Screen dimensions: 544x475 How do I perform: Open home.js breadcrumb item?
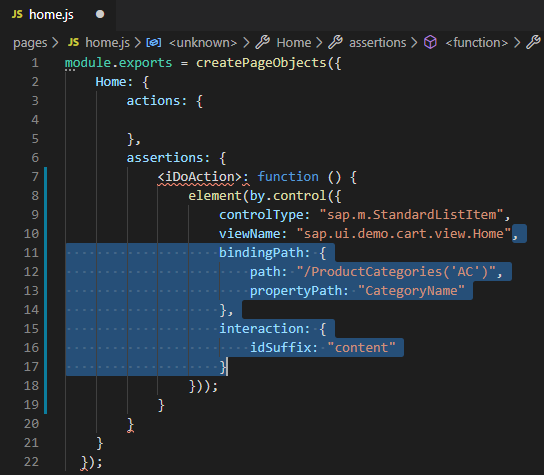pyautogui.click(x=108, y=43)
